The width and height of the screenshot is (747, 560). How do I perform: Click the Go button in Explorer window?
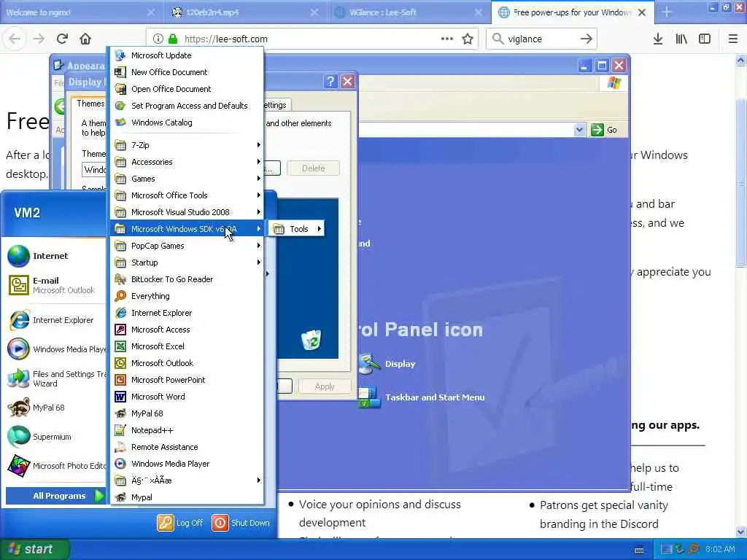(604, 130)
